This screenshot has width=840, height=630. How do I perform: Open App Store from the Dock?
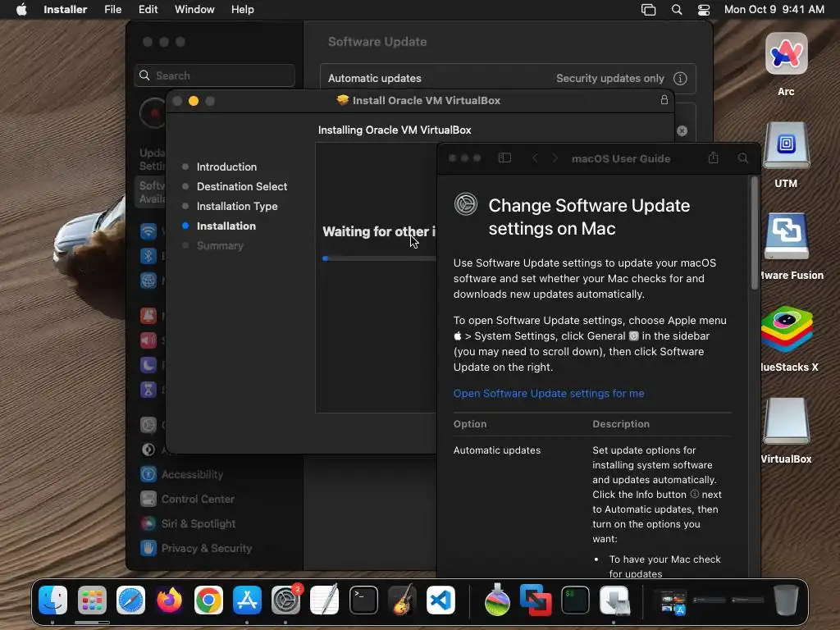click(x=247, y=600)
